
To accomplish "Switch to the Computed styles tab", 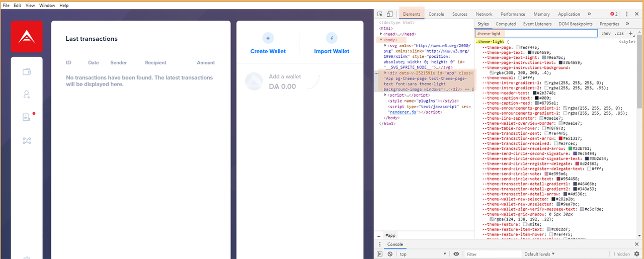I will pyautogui.click(x=506, y=24).
